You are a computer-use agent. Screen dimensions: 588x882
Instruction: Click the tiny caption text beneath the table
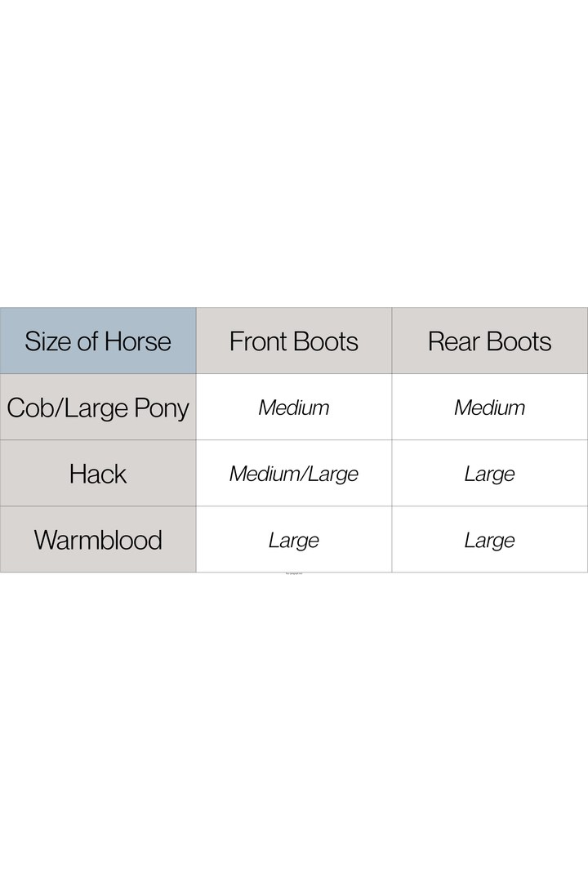tap(294, 574)
